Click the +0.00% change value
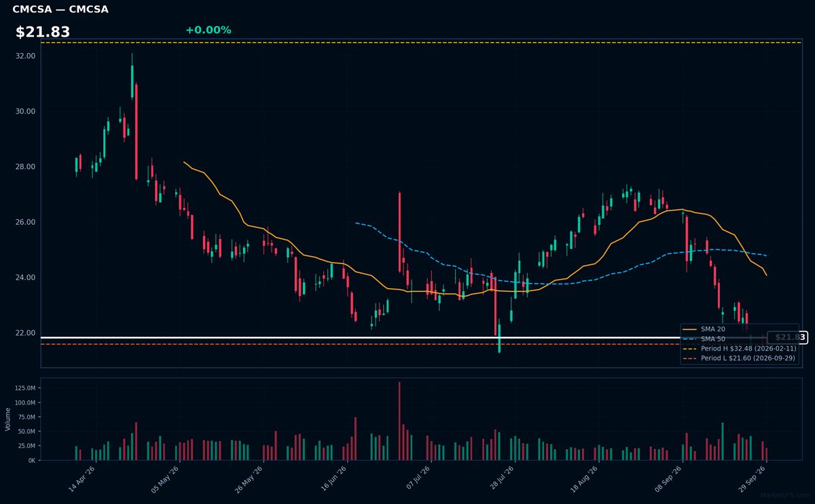 tap(208, 31)
